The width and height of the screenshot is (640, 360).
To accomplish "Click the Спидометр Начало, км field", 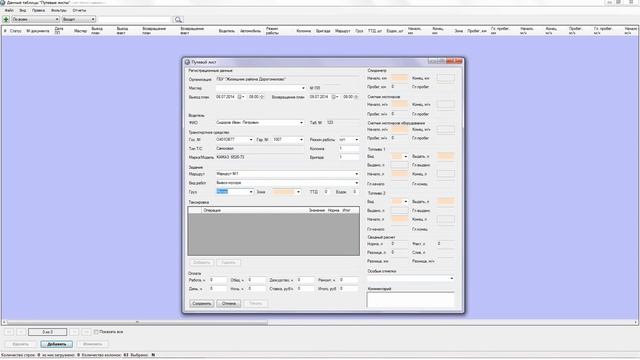I will tap(399, 78).
